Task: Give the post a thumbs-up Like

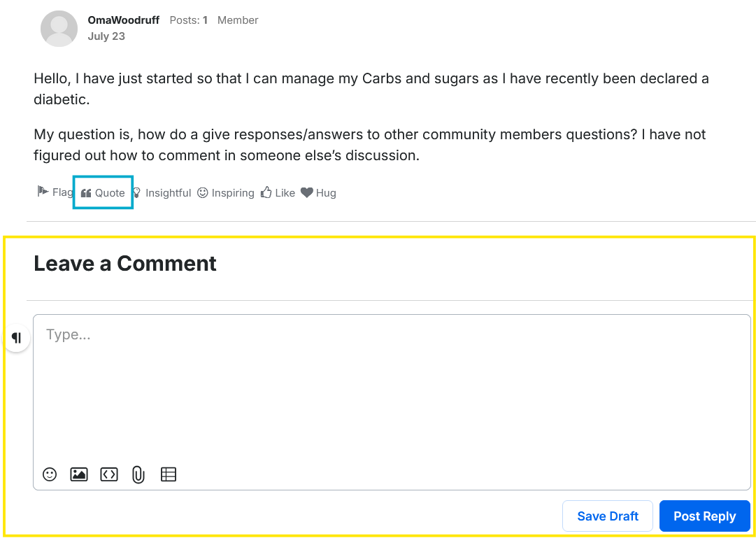Action: point(278,192)
